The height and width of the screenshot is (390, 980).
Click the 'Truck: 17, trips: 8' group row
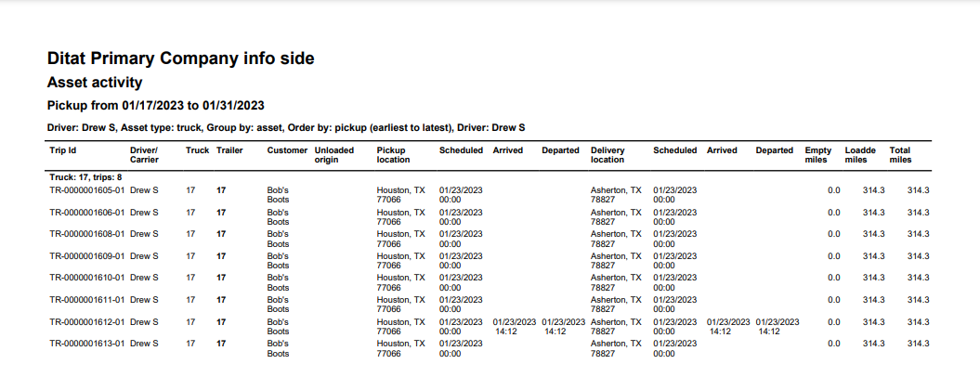[86, 175]
